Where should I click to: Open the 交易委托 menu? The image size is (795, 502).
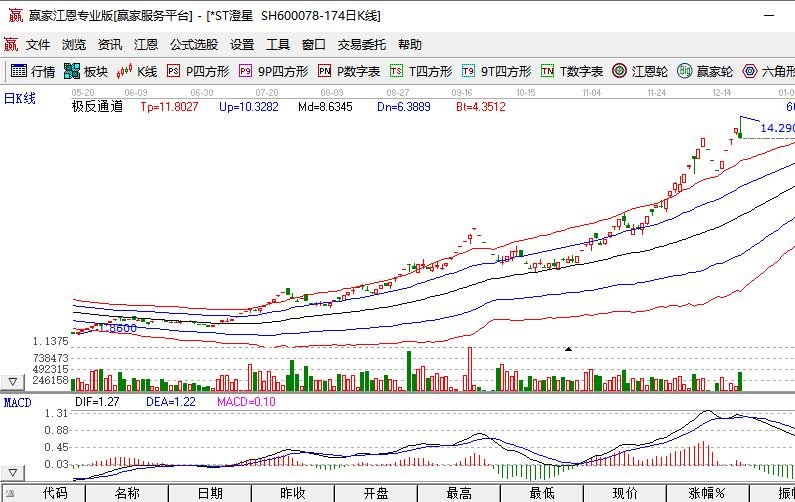coord(362,45)
